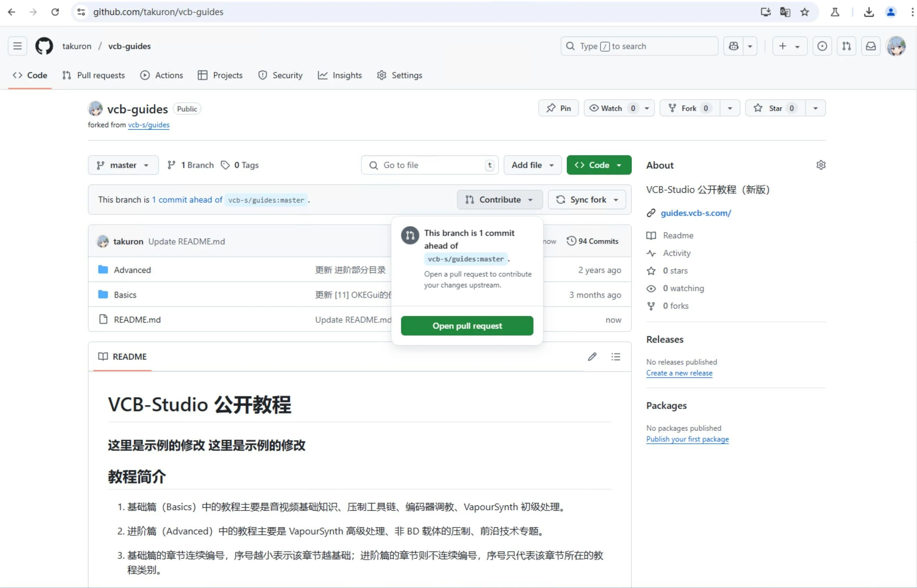Star the repository

pos(775,108)
